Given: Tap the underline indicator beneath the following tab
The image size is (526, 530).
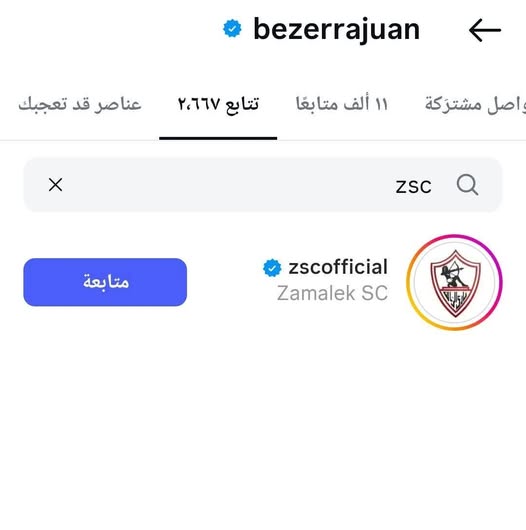Looking at the screenshot, I should point(218,138).
